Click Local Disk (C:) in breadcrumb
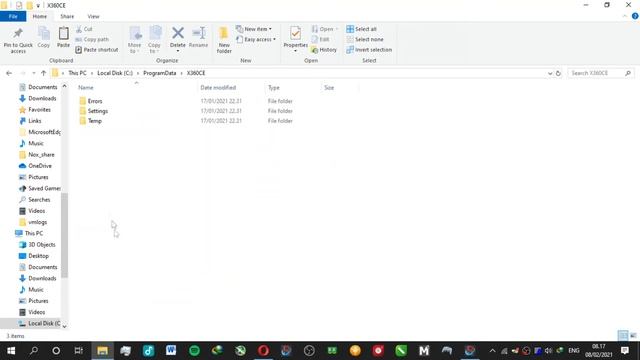Screen dimensions: 640x360 [x=115, y=73]
